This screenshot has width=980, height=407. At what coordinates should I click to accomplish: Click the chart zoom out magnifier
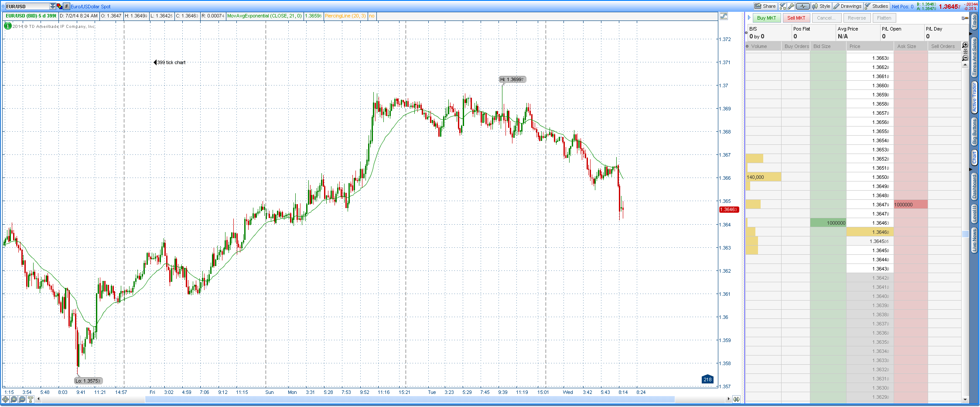[x=22, y=399]
